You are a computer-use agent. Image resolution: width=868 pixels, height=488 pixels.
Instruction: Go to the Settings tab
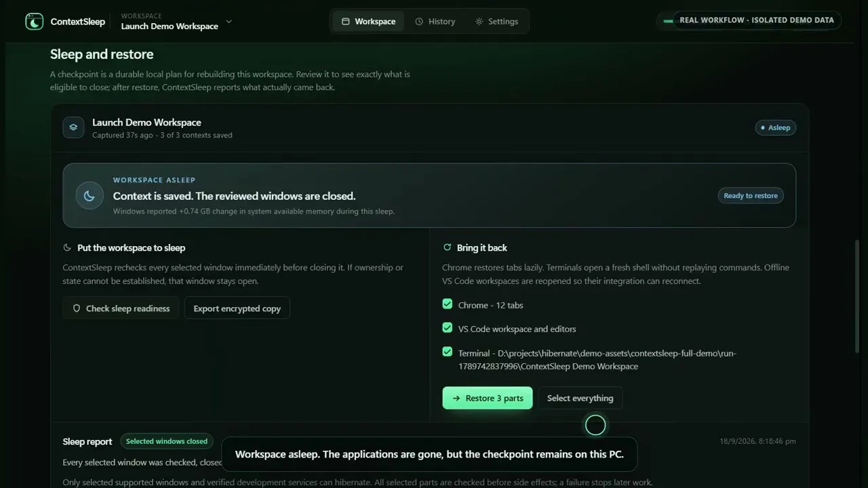[496, 22]
